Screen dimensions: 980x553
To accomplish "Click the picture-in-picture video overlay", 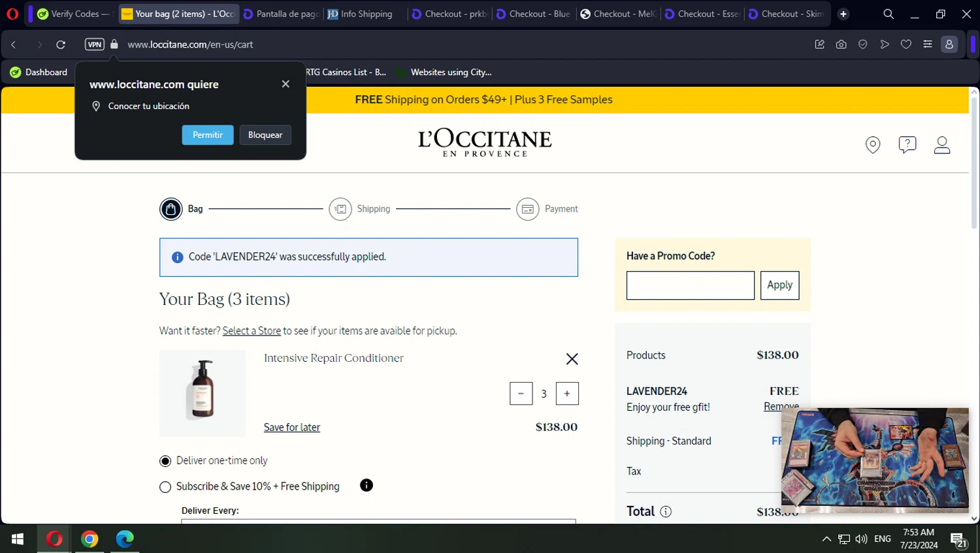I will [875, 460].
